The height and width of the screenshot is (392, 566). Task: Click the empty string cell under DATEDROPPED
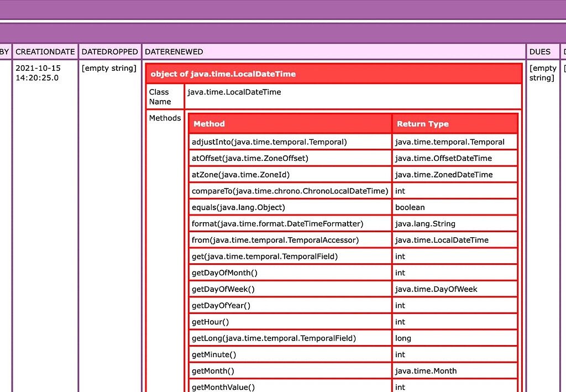click(x=108, y=68)
